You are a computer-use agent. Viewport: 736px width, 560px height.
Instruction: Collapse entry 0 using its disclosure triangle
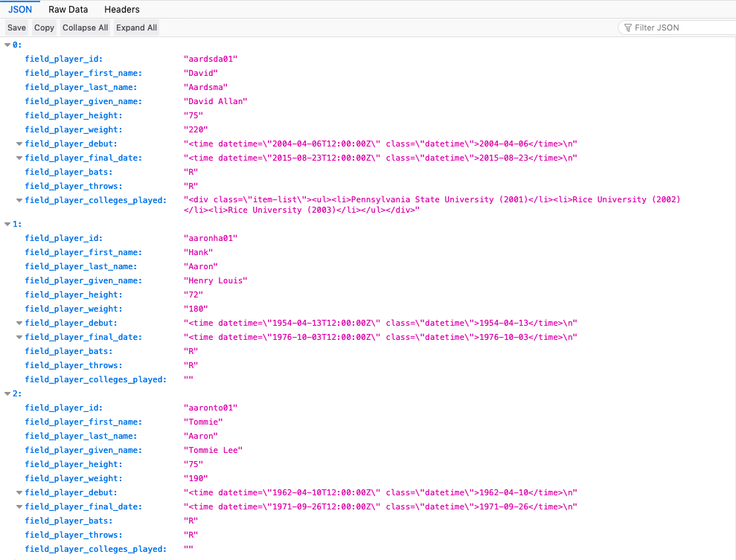click(x=7, y=44)
